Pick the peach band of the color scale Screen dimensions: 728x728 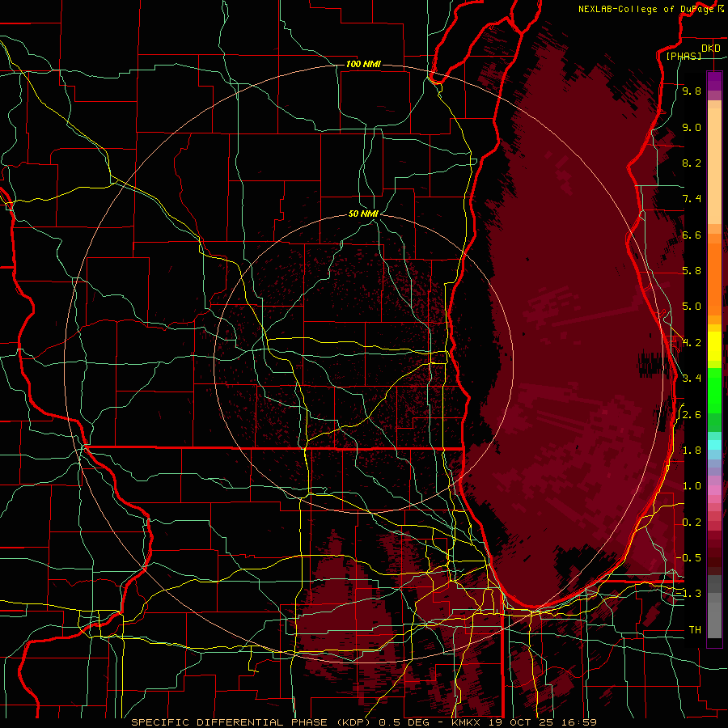714,166
